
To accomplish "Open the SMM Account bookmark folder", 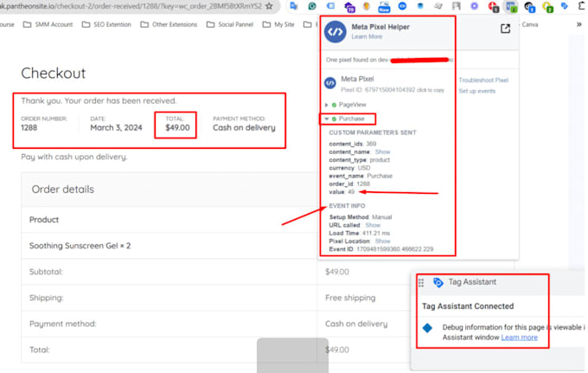I will (x=48, y=24).
